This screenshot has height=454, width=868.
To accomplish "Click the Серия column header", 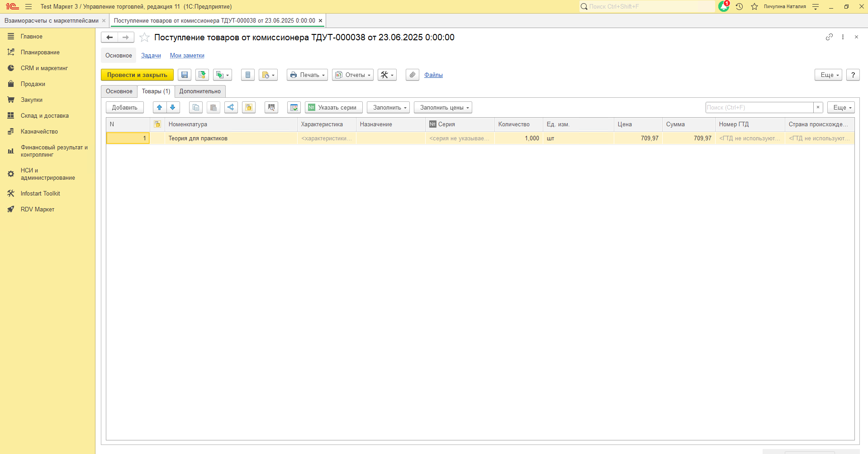I will (460, 124).
